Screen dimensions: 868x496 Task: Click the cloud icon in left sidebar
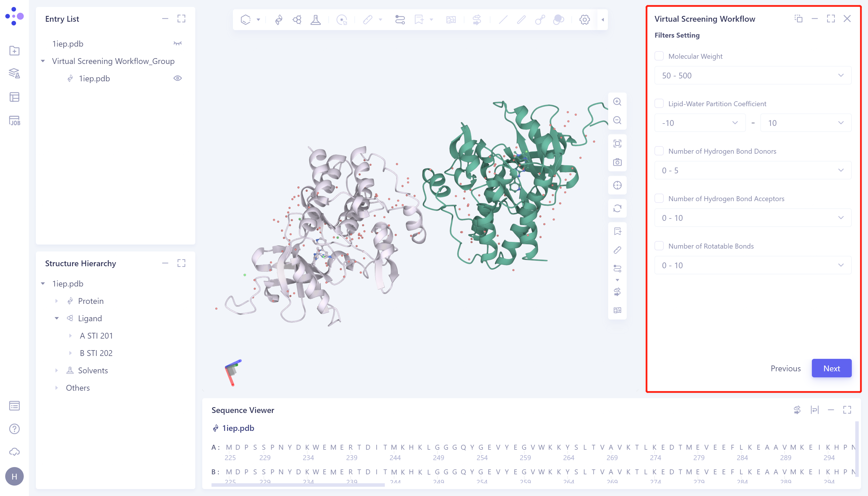(14, 452)
